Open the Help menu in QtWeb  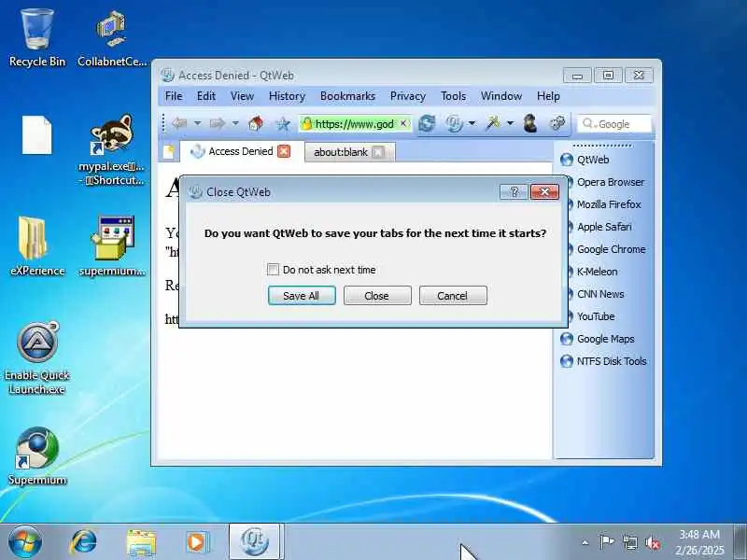(x=548, y=96)
